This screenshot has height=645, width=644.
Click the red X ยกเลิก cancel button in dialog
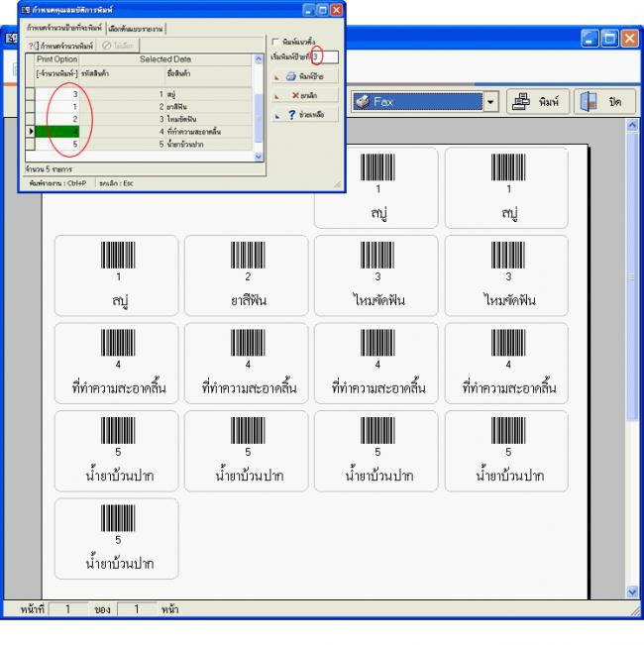tap(305, 95)
